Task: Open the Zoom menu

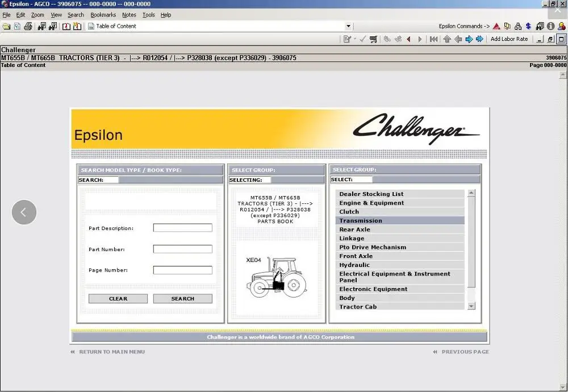Action: 37,15
